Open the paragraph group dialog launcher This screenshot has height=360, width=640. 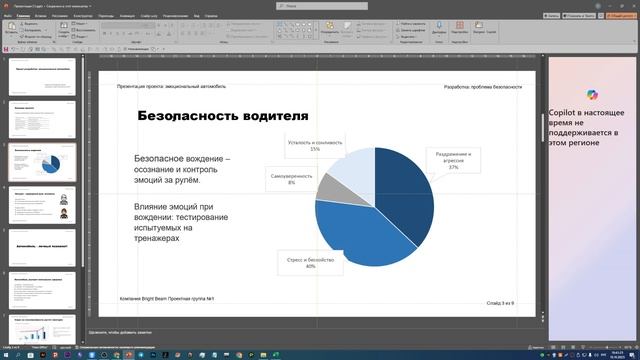pos(272,42)
